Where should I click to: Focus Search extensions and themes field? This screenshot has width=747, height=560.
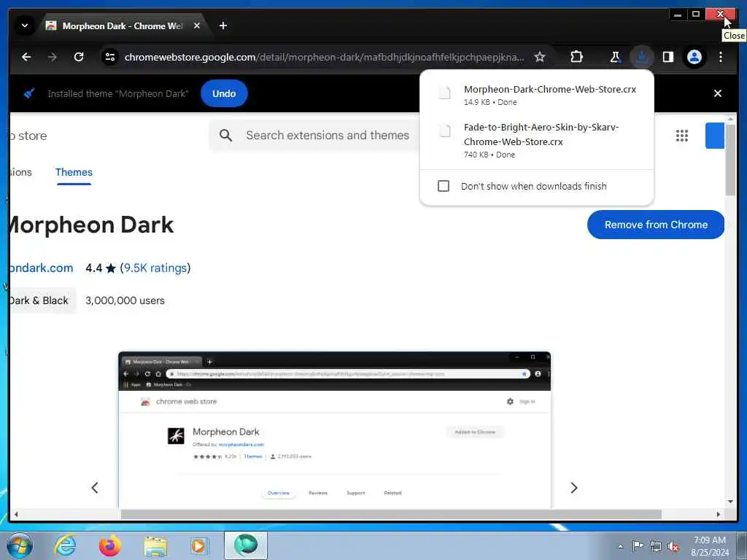(328, 135)
